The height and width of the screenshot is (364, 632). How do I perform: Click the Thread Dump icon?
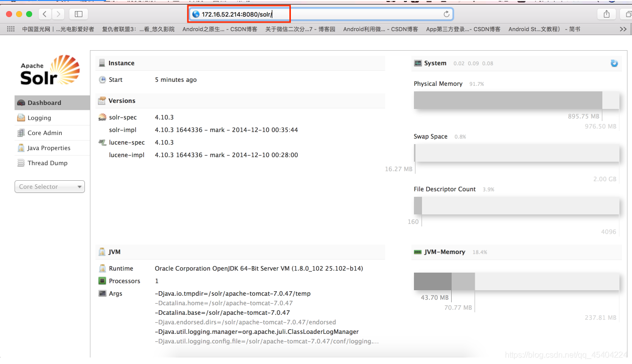click(x=21, y=163)
